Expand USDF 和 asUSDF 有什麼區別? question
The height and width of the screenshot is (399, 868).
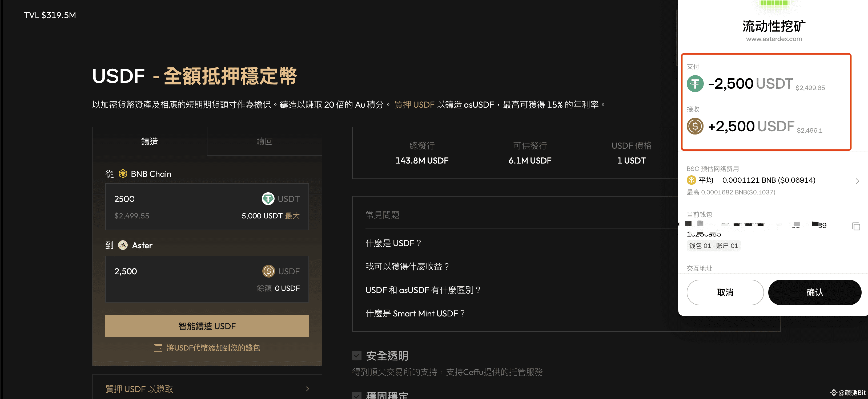(423, 290)
